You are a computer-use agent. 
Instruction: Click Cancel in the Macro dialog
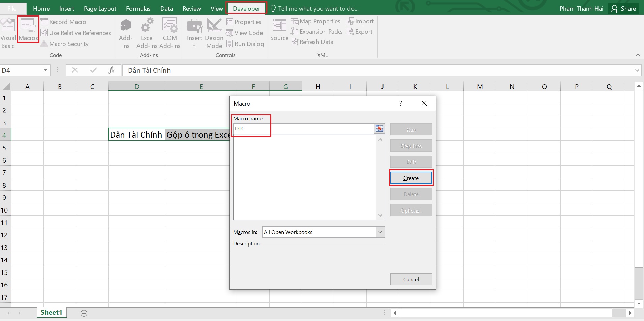tap(411, 279)
